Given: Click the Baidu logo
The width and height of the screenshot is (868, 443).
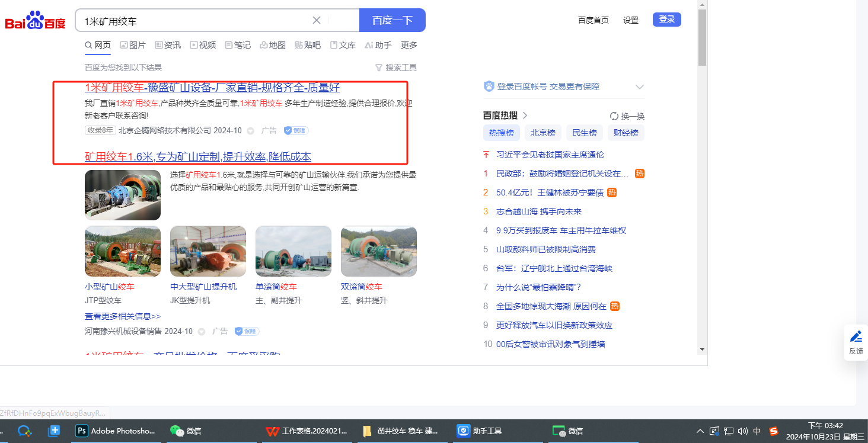Looking at the screenshot, I should (x=36, y=21).
